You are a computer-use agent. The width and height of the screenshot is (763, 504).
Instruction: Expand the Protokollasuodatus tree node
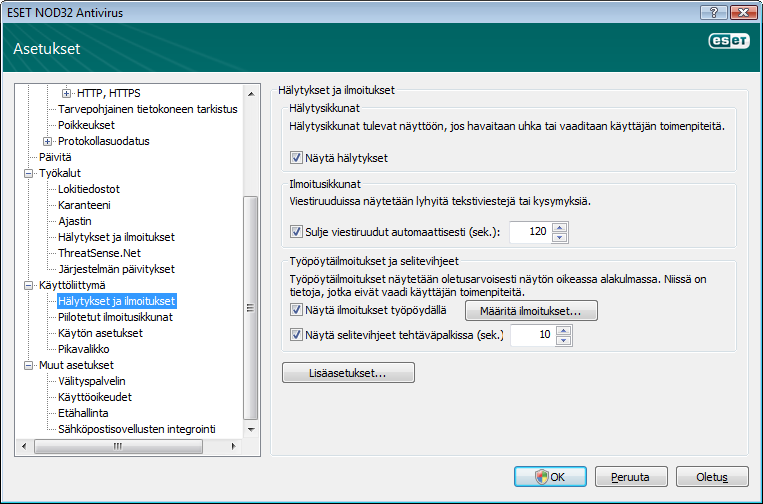(47, 141)
